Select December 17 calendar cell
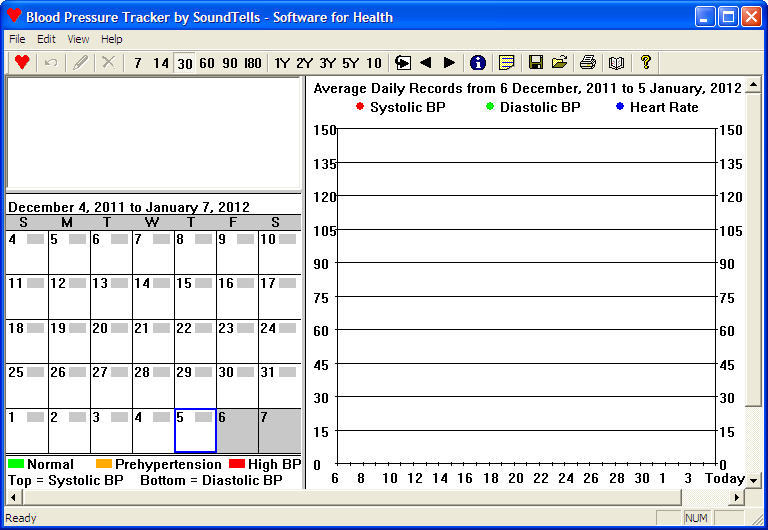Image resolution: width=768 pixels, height=530 pixels. (x=280, y=297)
